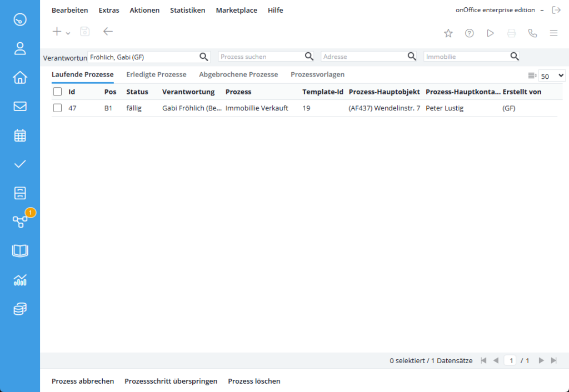569x392 pixels.
Task: Click the favorites star icon
Action: click(448, 33)
